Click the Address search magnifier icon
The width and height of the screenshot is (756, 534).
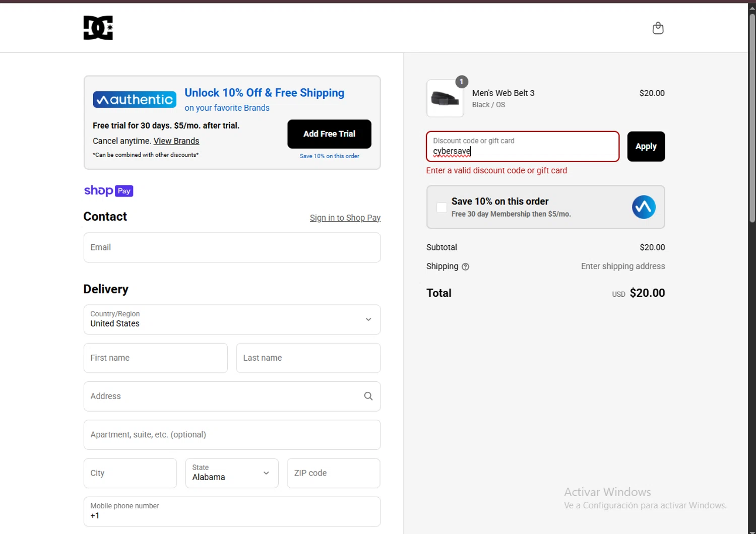pyautogui.click(x=368, y=396)
